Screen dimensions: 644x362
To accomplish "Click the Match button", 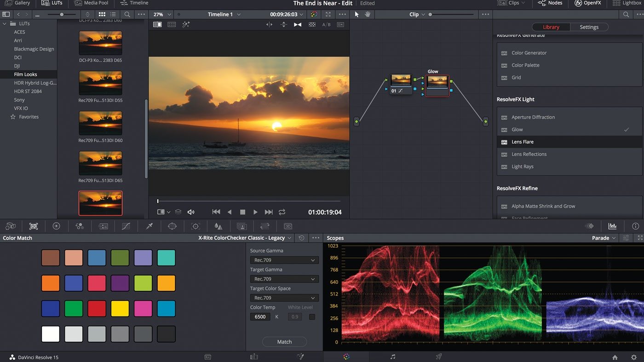I will pos(284,342).
